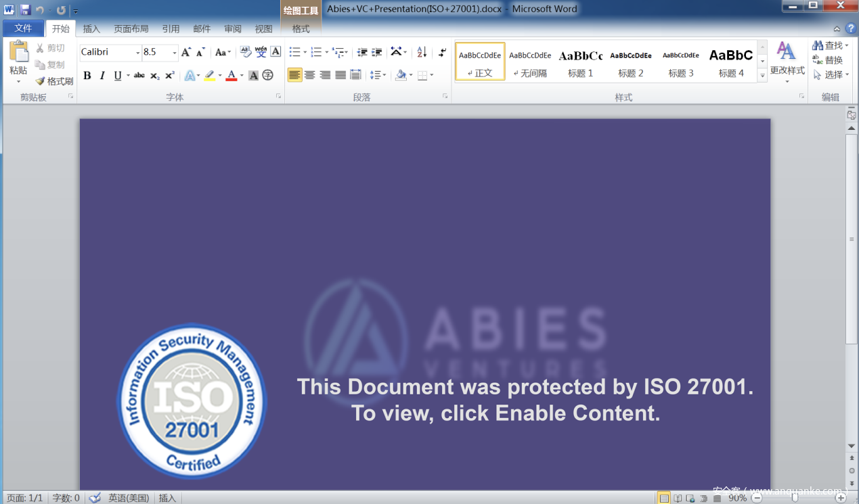Toggle Align Right
The width and height of the screenshot is (859, 504).
pos(325,75)
